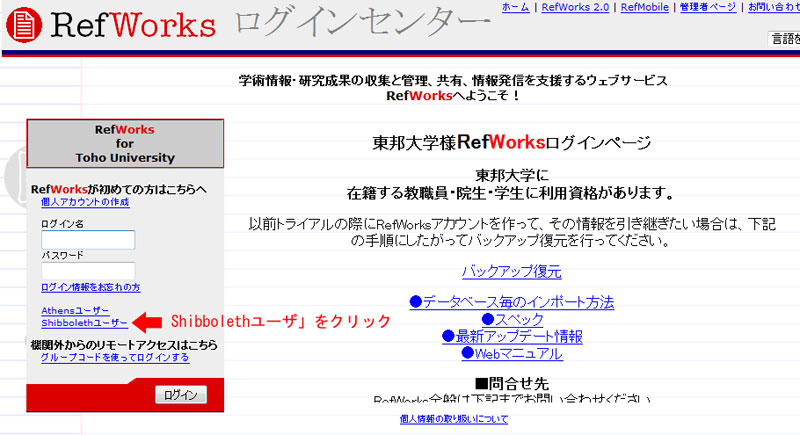This screenshot has width=800, height=435.
Task: Open the お問い合わせ link at top right
Action: pyautogui.click(x=773, y=7)
